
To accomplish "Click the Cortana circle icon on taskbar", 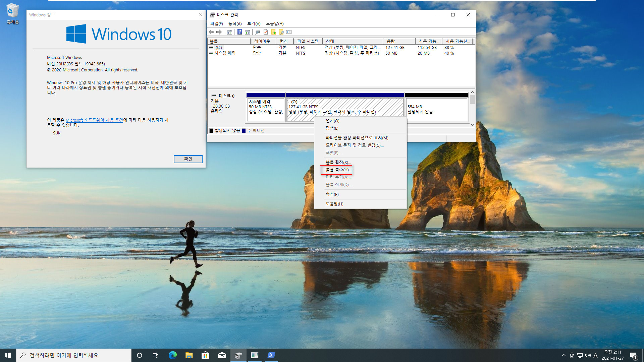I will point(140,355).
